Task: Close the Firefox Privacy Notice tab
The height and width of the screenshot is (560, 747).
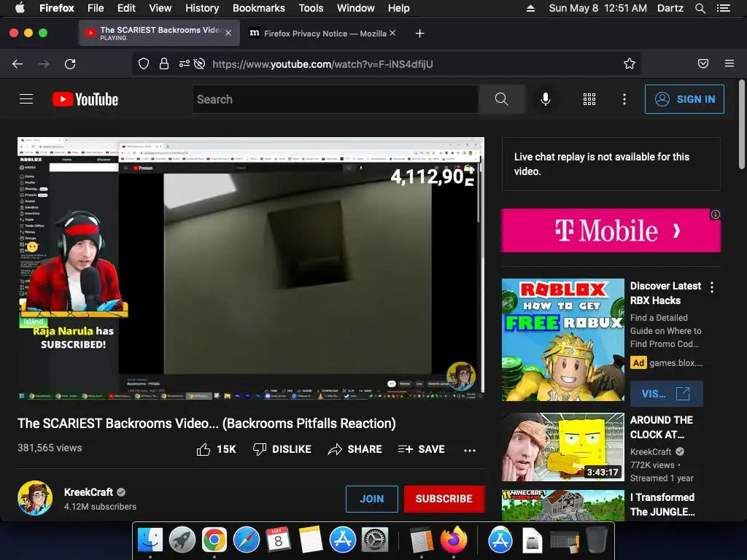Action: tap(392, 33)
